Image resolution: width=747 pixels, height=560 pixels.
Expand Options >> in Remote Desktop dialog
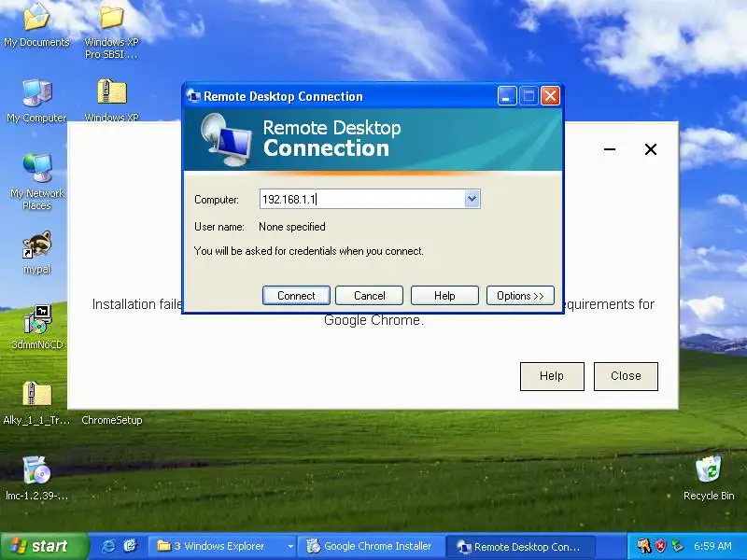tap(520, 296)
